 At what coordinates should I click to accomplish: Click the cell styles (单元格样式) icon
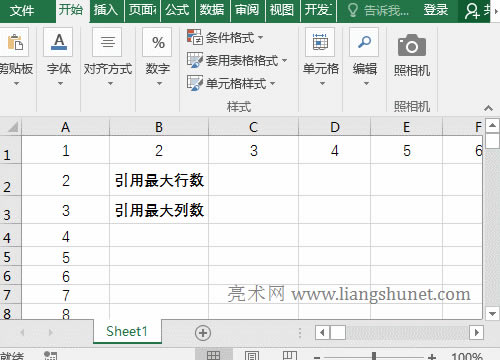[x=194, y=83]
